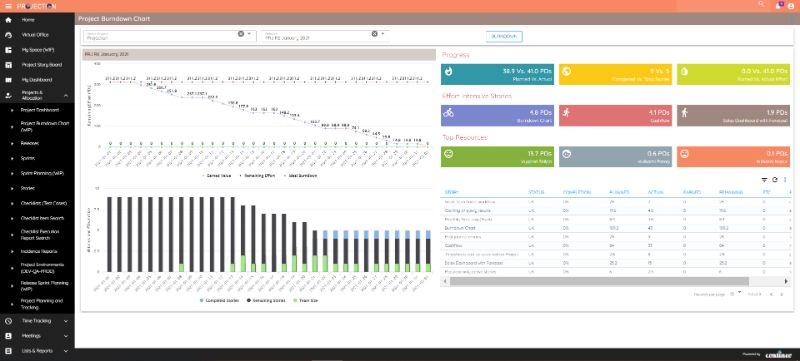800x361 pixels.
Task: Click the scrollbar right arrow under table
Action: 786,281
